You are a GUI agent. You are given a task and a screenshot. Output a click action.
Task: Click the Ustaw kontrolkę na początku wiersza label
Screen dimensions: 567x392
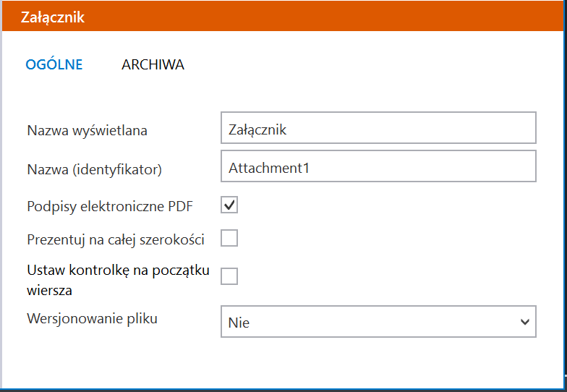[x=119, y=280]
